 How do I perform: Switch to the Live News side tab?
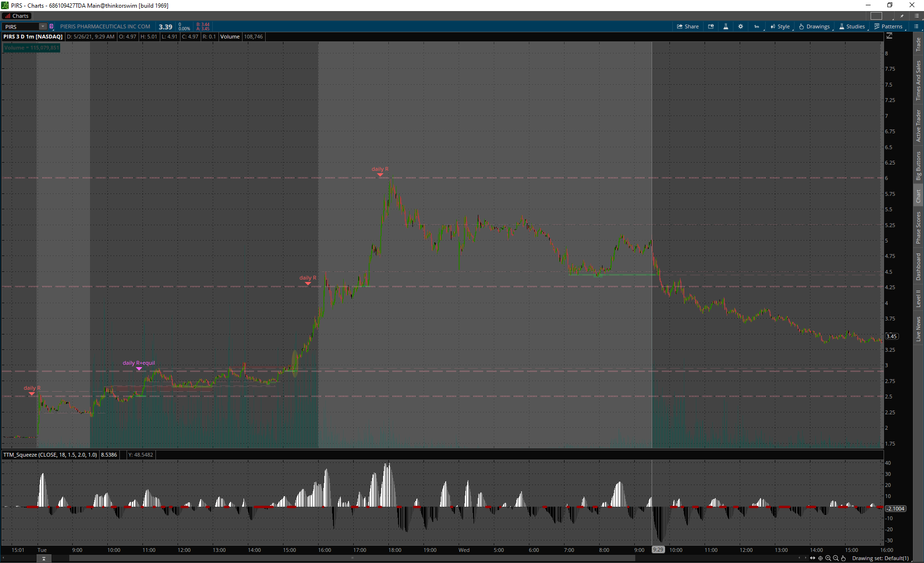click(x=918, y=329)
